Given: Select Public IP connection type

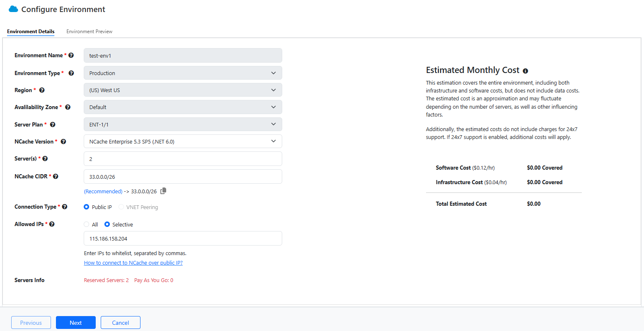Looking at the screenshot, I should click(87, 207).
